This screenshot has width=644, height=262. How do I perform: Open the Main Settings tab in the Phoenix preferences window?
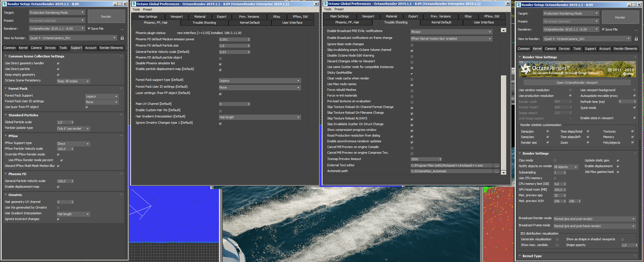(x=148, y=17)
